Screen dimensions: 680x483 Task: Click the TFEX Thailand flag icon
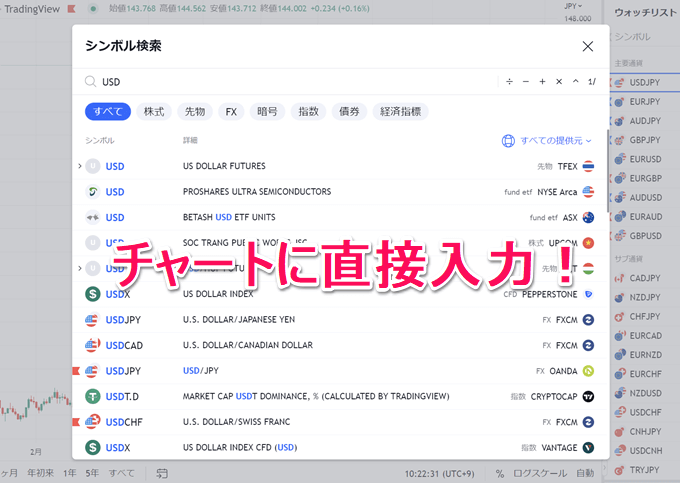click(588, 166)
